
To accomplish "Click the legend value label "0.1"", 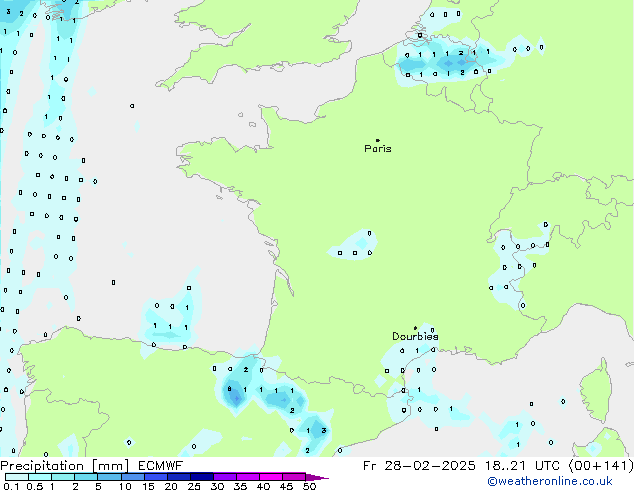I will [x=11, y=486].
